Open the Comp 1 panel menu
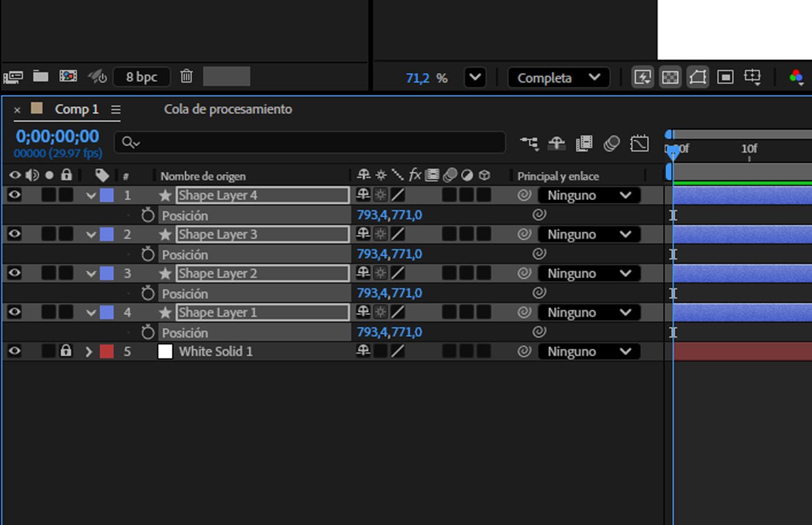Viewport: 812px width, 525px height. 116,109
